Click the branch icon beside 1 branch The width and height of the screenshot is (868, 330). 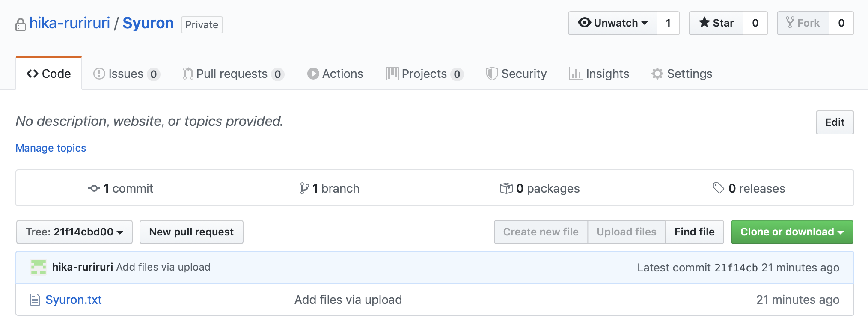click(304, 188)
